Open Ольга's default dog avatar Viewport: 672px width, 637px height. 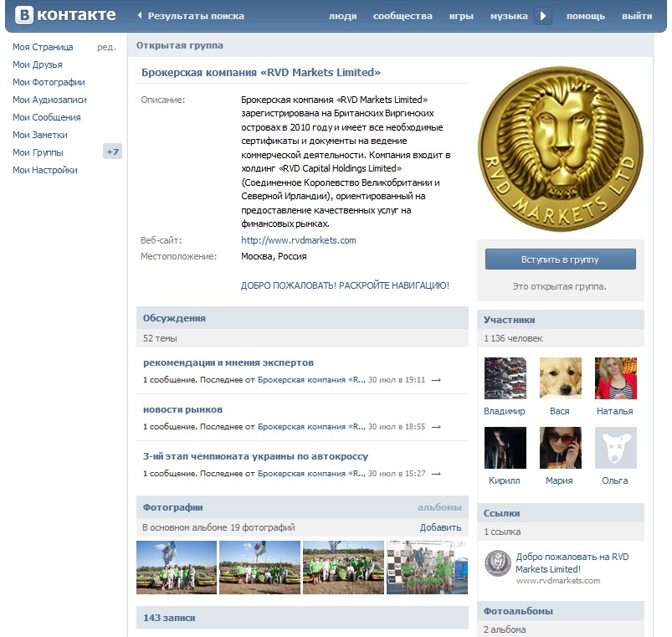tap(615, 448)
